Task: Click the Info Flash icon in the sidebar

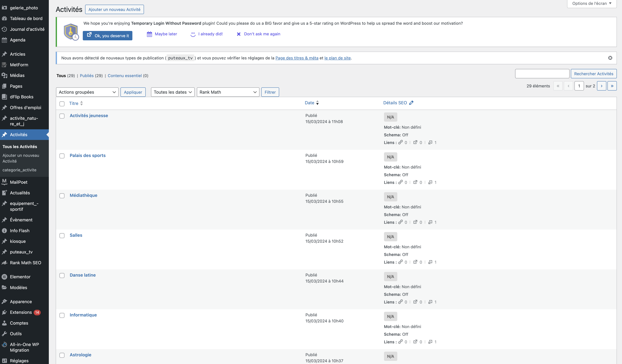Action: [x=4, y=231]
